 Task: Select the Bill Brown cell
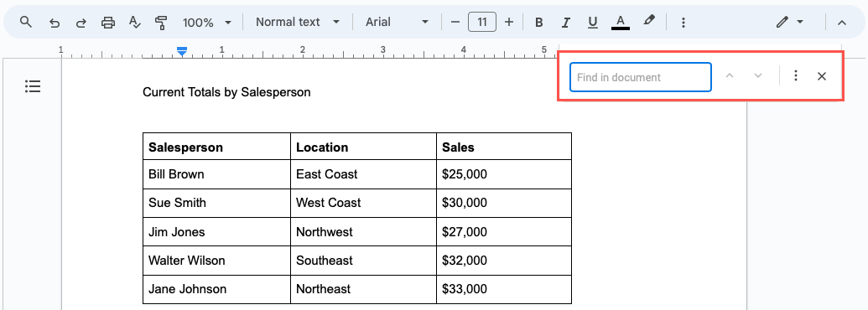[x=216, y=174]
